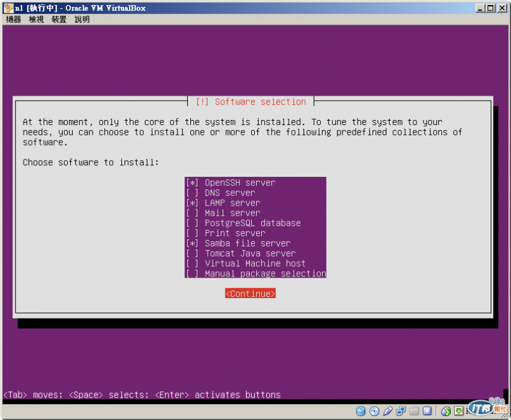Toggle the LAMP server checkbox
Screen dimensions: 511x420
(192, 203)
